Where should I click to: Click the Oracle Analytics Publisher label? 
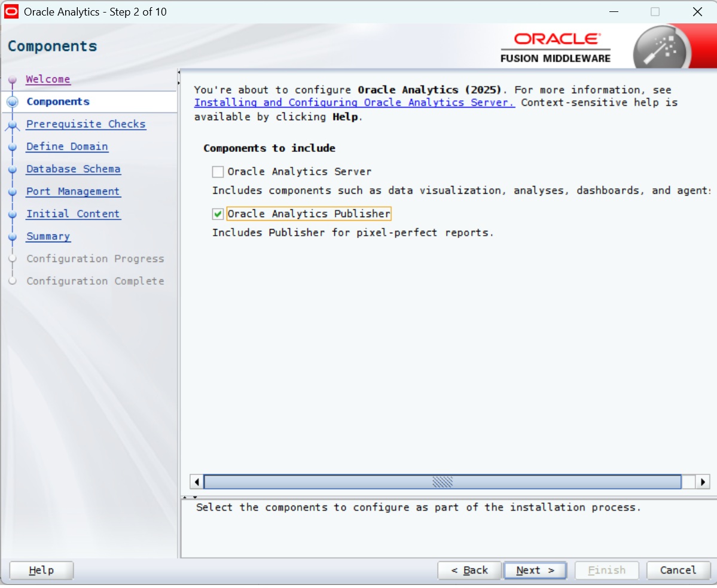click(309, 214)
